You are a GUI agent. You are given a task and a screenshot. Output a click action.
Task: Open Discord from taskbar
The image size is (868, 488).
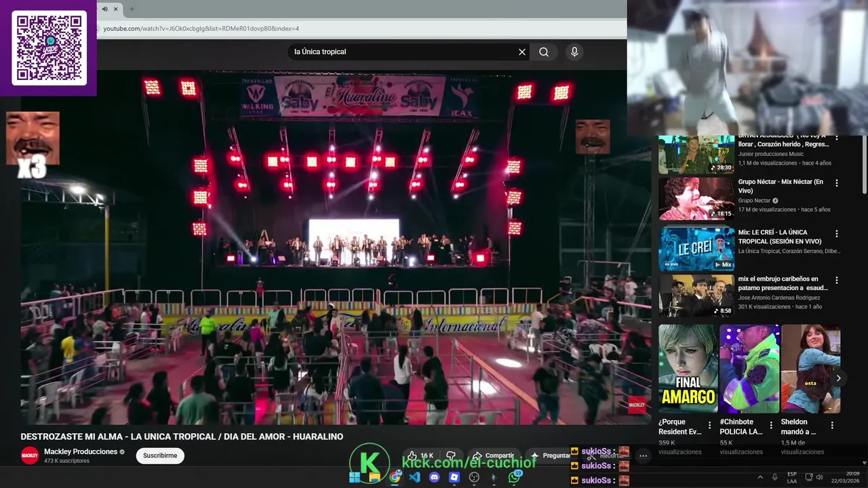point(435,477)
